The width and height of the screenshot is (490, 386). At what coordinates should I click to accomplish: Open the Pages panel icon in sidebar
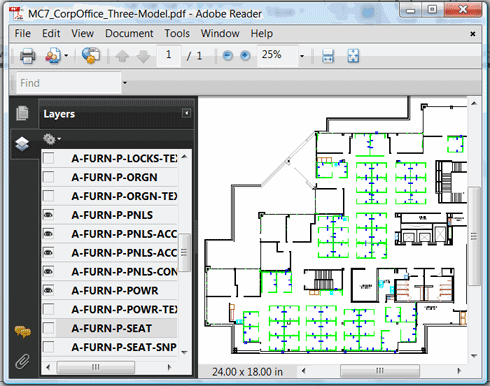[22, 113]
